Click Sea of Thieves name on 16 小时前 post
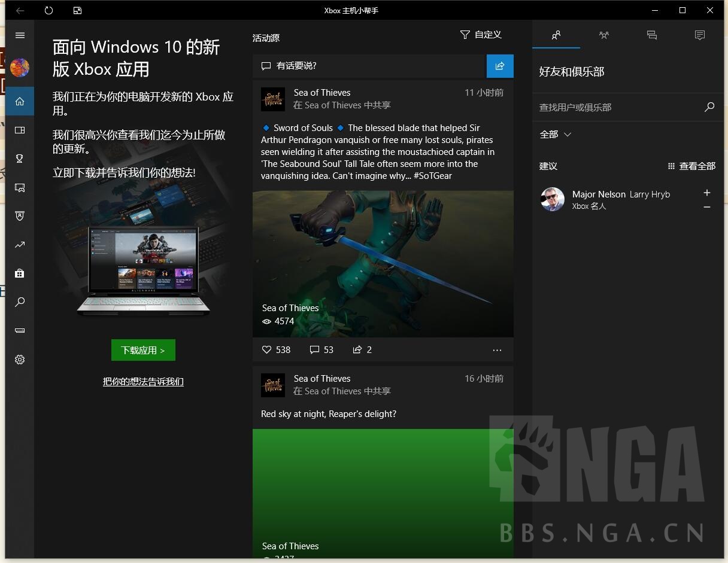 322,379
